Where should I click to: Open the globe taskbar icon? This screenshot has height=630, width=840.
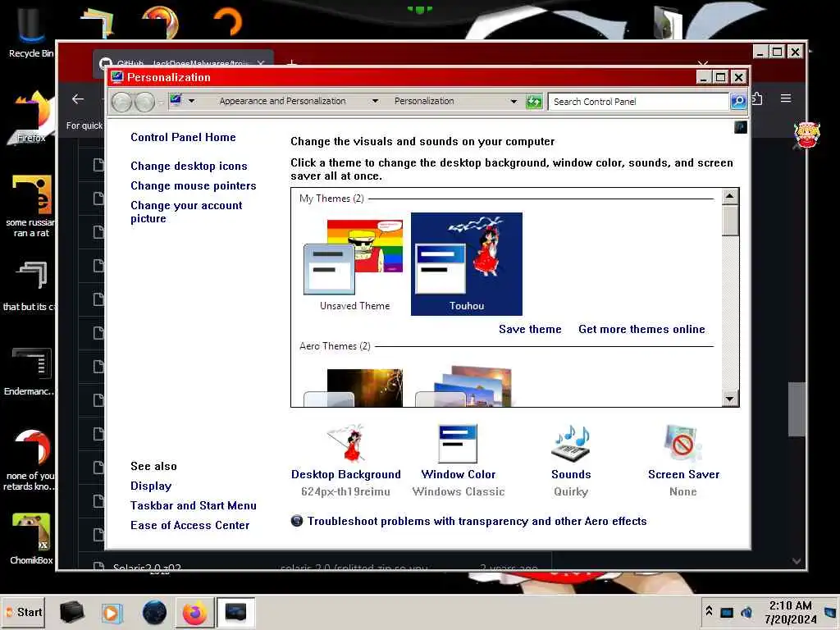[154, 612]
